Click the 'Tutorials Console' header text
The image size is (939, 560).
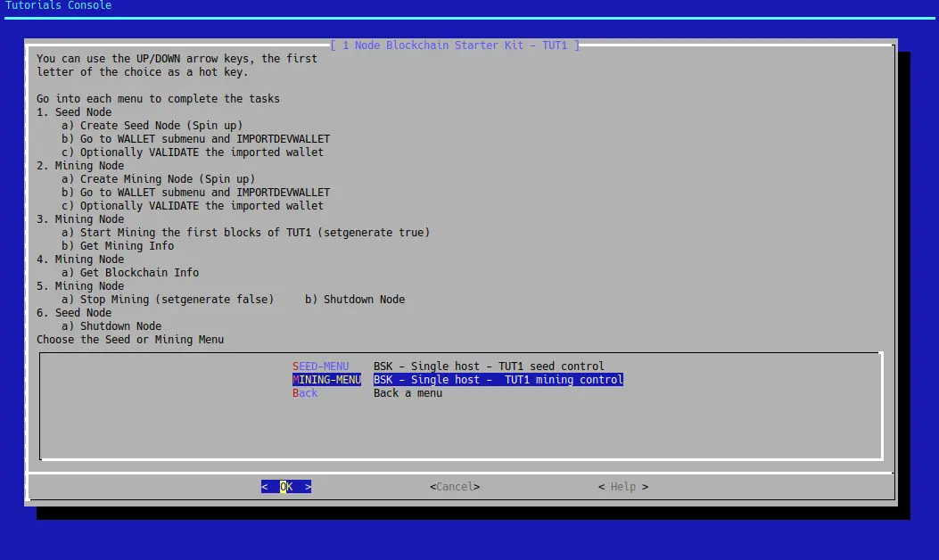pos(59,6)
